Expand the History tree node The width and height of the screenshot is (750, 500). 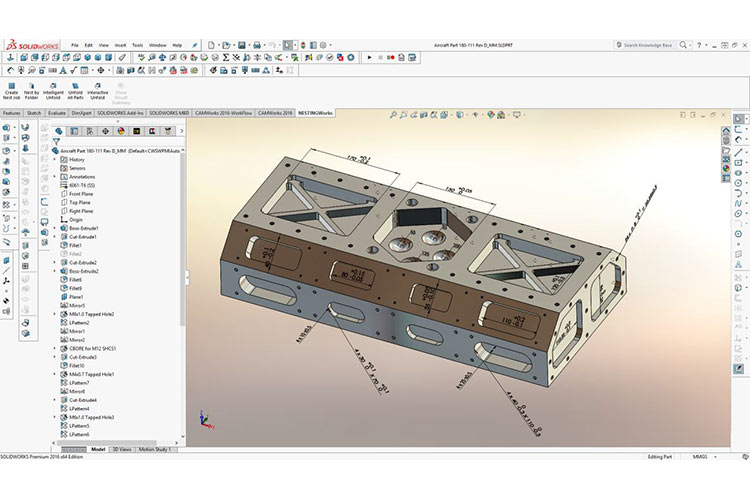tap(55, 159)
